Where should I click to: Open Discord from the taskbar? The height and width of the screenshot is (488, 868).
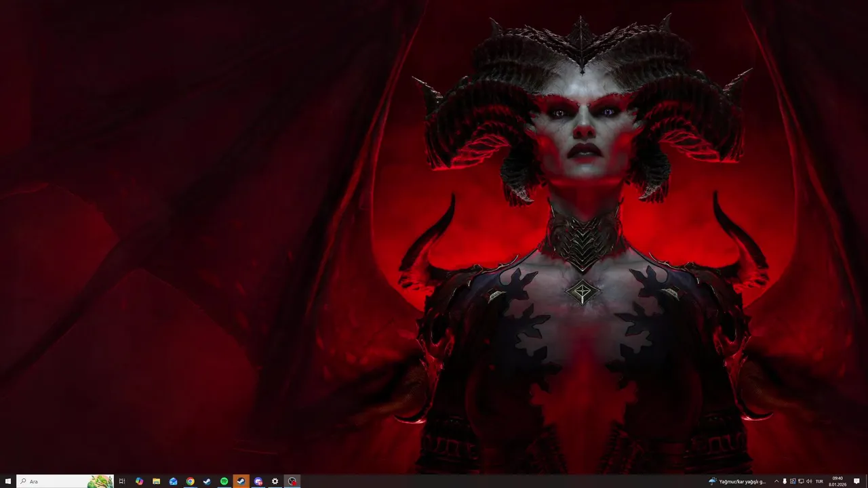tap(258, 481)
